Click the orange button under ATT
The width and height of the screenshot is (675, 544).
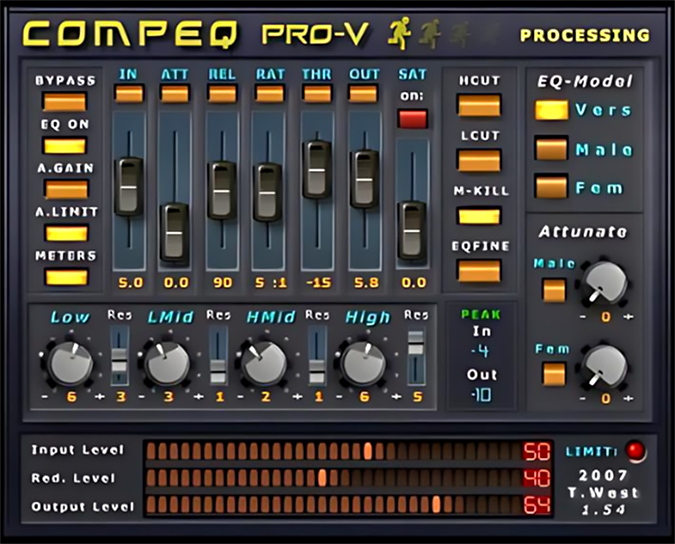point(175,93)
